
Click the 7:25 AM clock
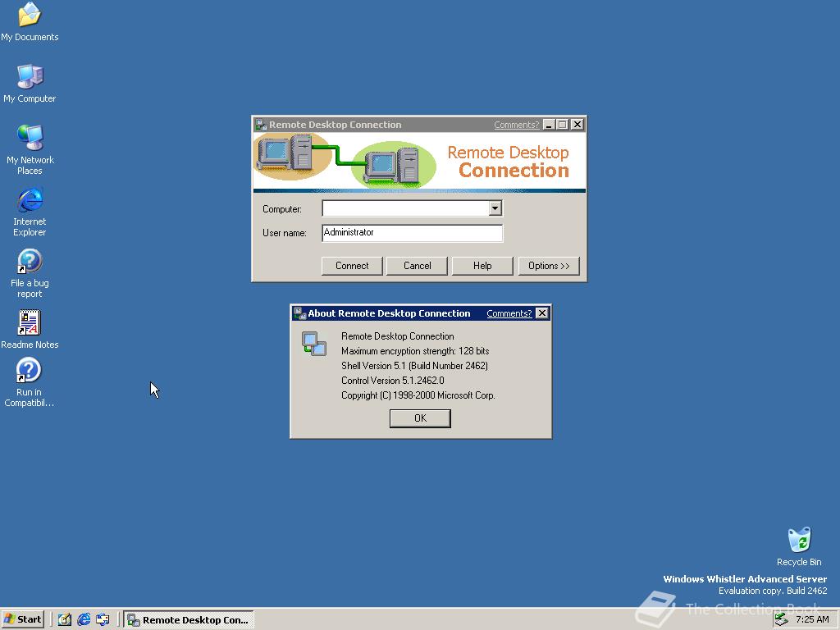(812, 619)
